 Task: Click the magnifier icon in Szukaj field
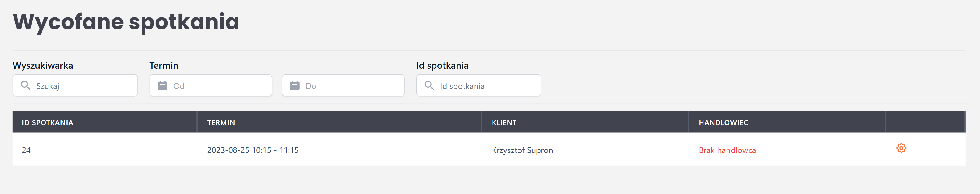25,85
